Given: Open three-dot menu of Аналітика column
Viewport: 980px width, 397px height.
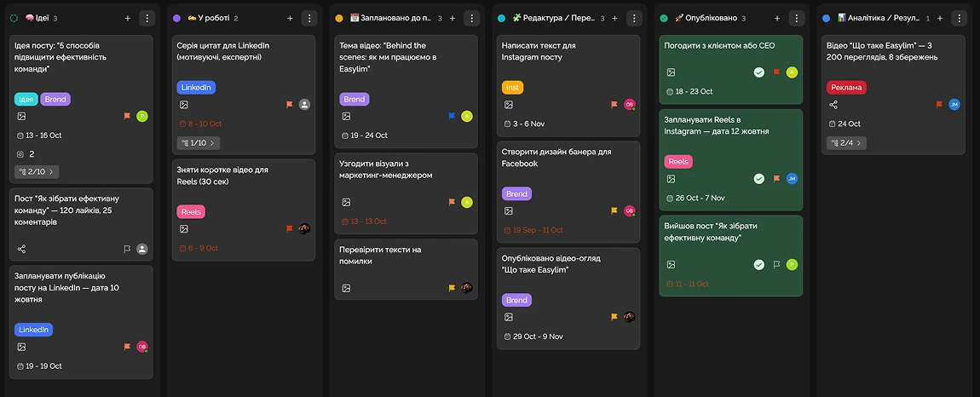Looking at the screenshot, I should pyautogui.click(x=959, y=18).
